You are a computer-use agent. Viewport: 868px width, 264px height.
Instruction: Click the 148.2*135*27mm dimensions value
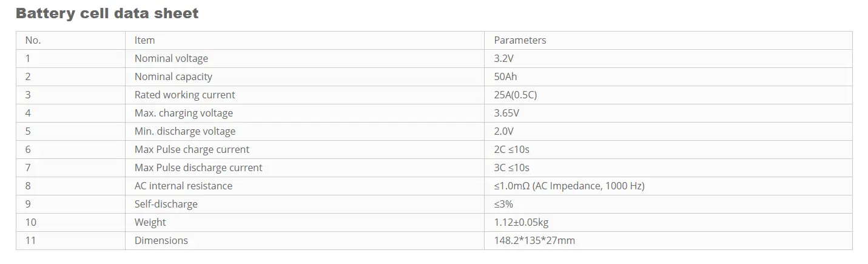(x=534, y=240)
